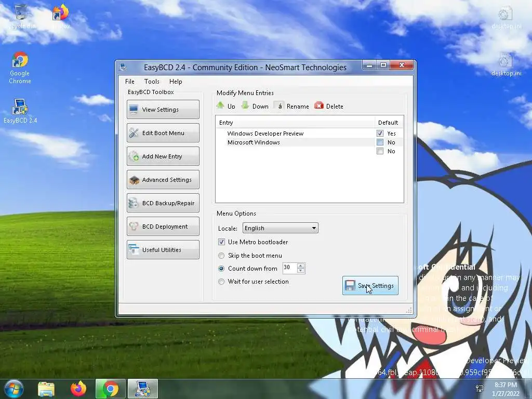This screenshot has height=399, width=532.
Task: Open Advanced Settings section
Action: pos(163,179)
